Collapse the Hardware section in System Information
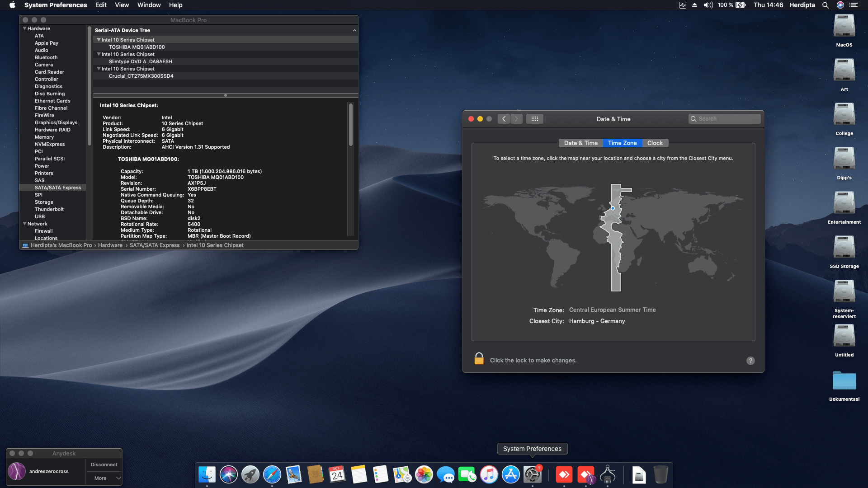 [25, 28]
